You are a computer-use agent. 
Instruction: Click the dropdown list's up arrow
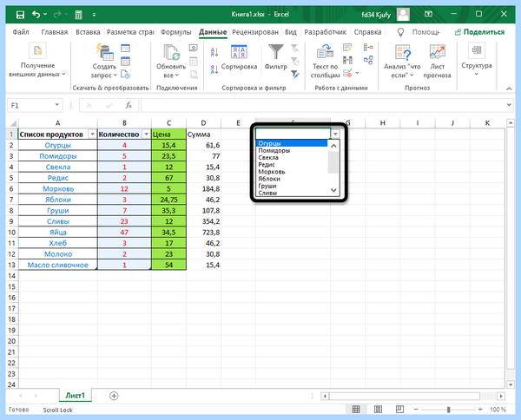pyautogui.click(x=333, y=146)
